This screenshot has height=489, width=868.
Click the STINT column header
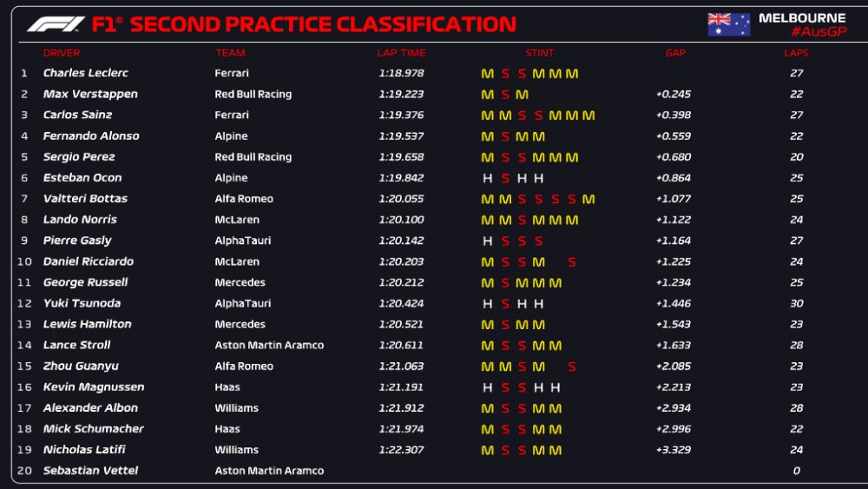click(539, 53)
